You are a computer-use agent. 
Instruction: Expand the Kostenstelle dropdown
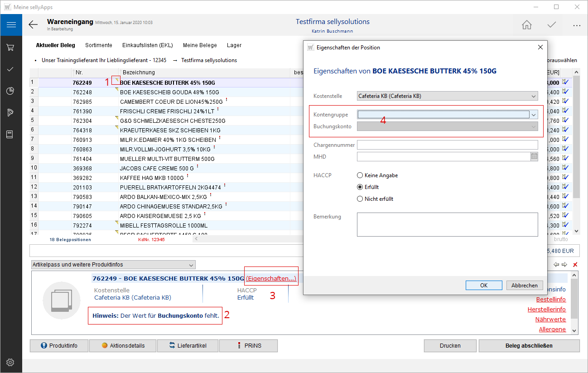[534, 96]
